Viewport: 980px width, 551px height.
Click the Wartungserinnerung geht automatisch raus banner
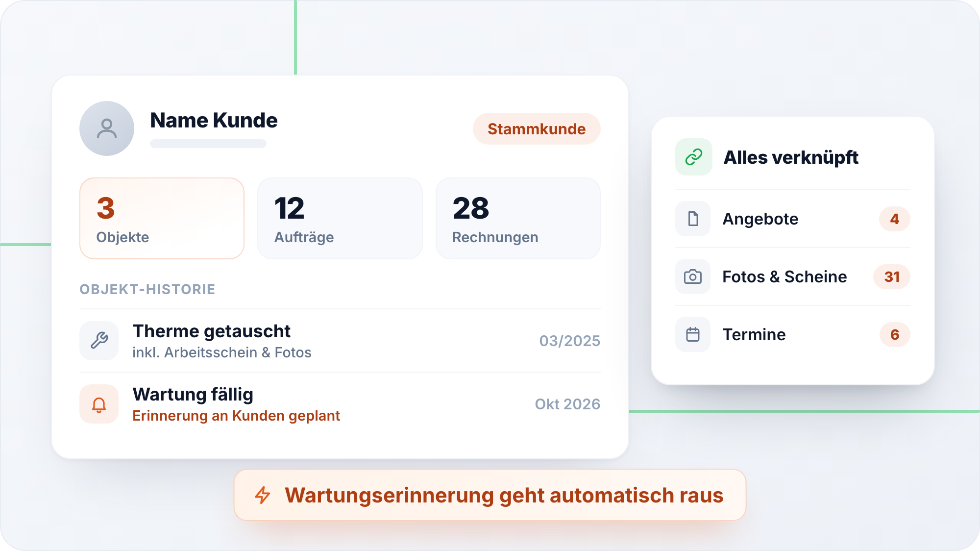490,495
